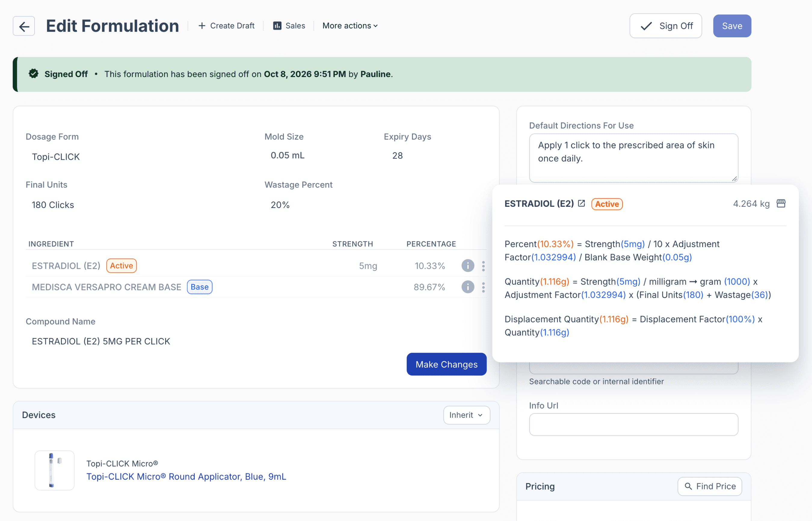Click inventory store icon beside 4.264 kg

781,203
